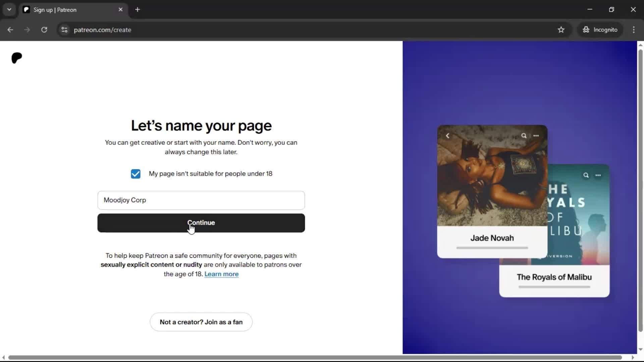Click the Jade Novah name text
Screen dimensions: 644x362
point(492,238)
